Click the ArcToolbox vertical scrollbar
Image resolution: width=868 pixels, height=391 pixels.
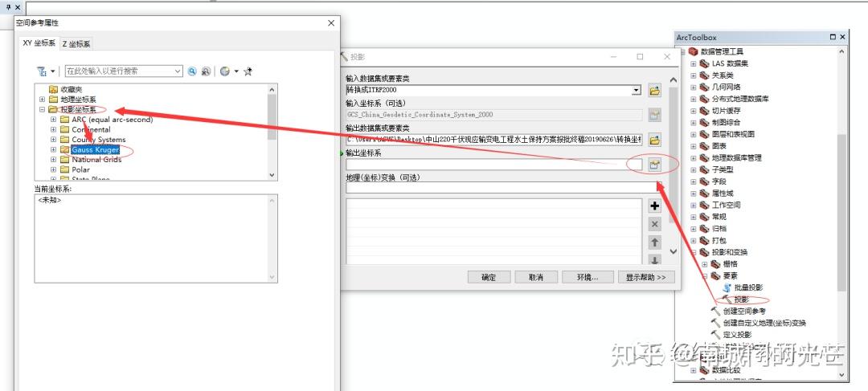[x=842, y=213]
